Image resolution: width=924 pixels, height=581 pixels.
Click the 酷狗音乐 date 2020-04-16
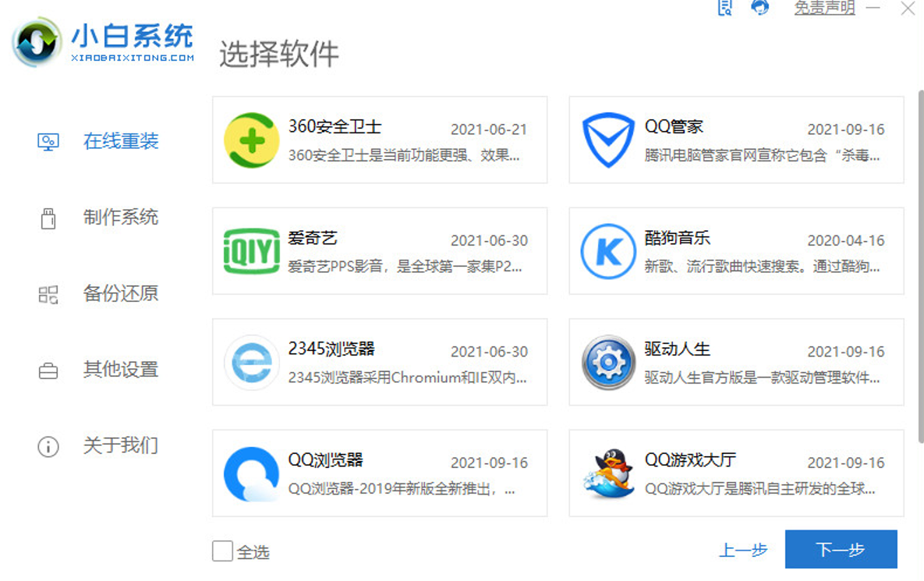(845, 241)
